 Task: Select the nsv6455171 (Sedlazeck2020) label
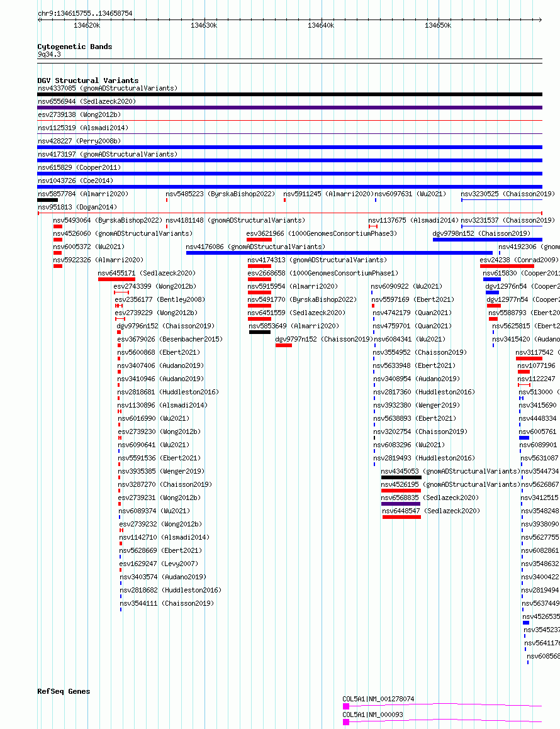tap(147, 273)
